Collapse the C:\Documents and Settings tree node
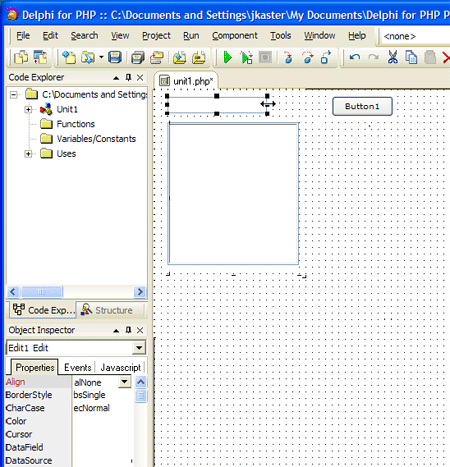 [13, 95]
